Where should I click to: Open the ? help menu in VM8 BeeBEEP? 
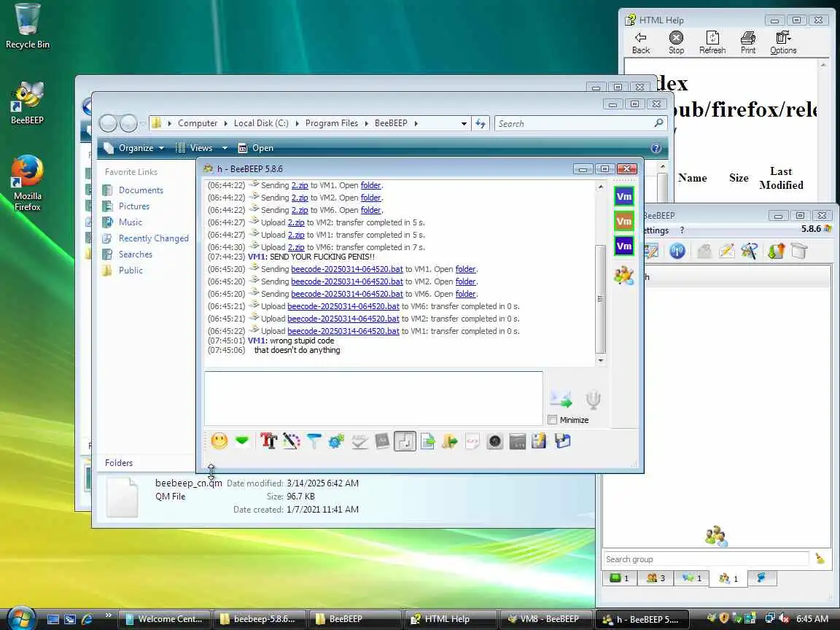click(x=682, y=230)
